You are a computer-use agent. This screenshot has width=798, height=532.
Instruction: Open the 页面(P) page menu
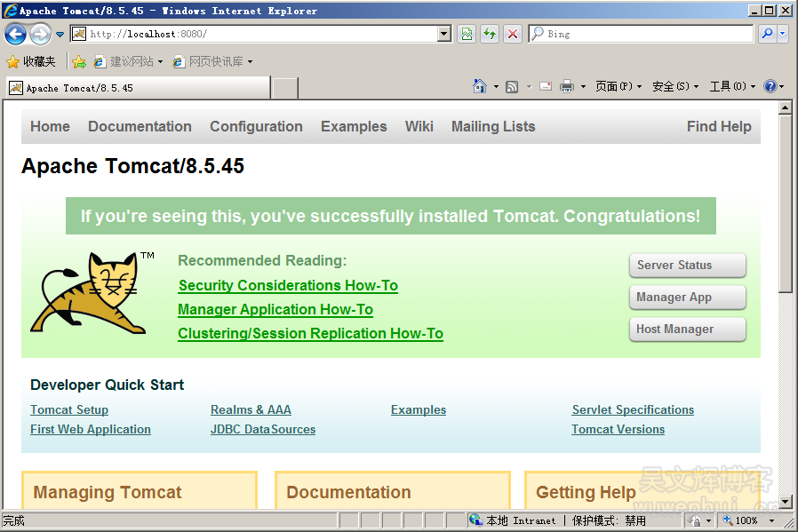pyautogui.click(x=618, y=86)
